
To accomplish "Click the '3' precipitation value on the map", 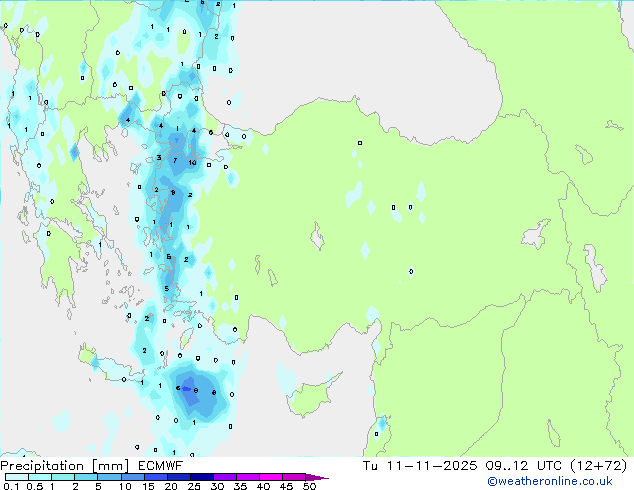I will pyautogui.click(x=159, y=157).
